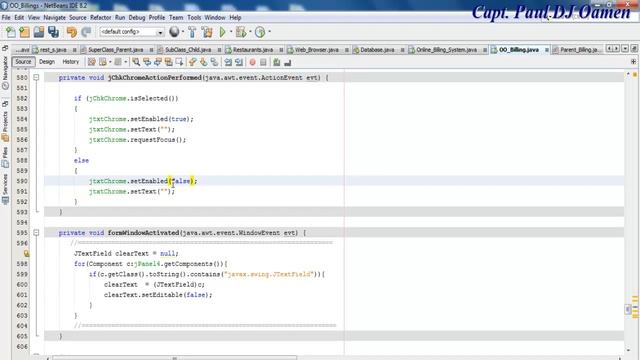This screenshot has width=640, height=360.
Task: Click the Comment code icon
Action: click(x=277, y=62)
